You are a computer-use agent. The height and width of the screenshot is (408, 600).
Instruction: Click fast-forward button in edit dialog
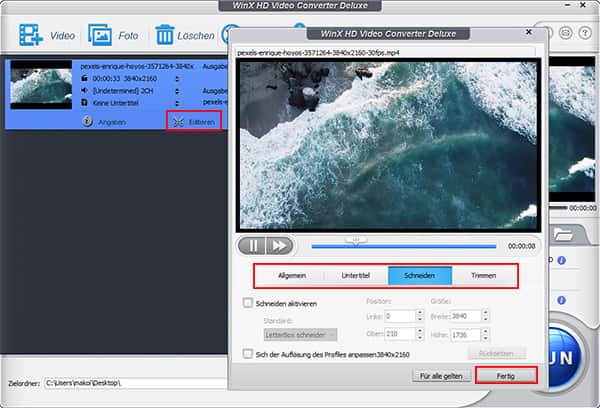click(279, 246)
